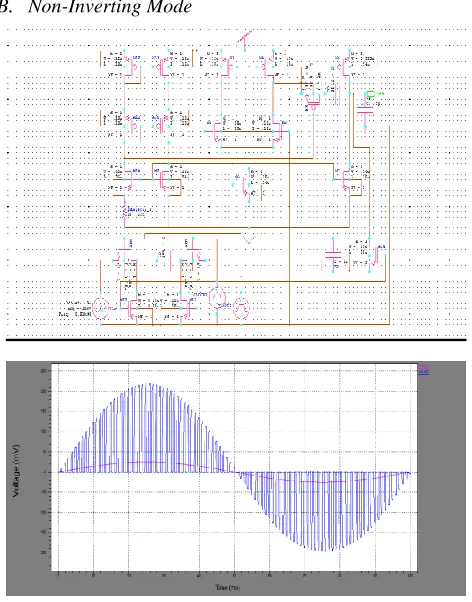This screenshot has width=472, height=602.
Task: Click the positive peak of the blue waveform
Action: (x=150, y=384)
